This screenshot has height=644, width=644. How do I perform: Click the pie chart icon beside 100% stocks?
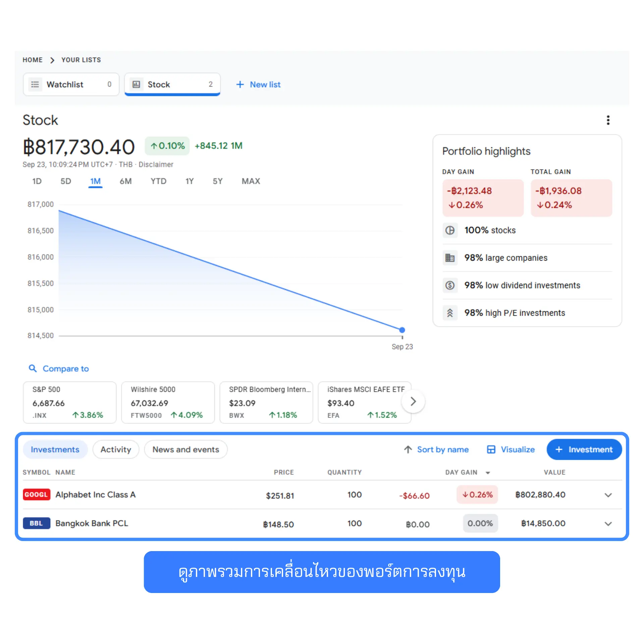[x=450, y=230]
